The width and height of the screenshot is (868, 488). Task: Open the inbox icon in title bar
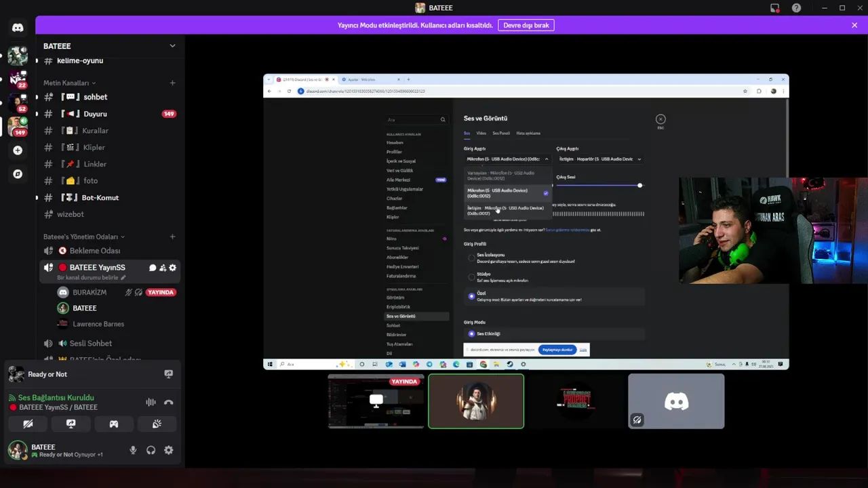tap(774, 8)
